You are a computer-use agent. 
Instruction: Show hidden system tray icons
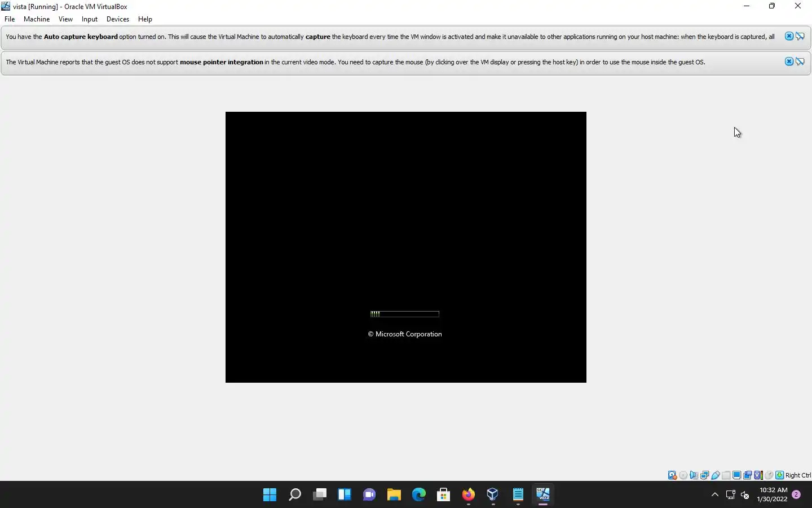point(715,495)
